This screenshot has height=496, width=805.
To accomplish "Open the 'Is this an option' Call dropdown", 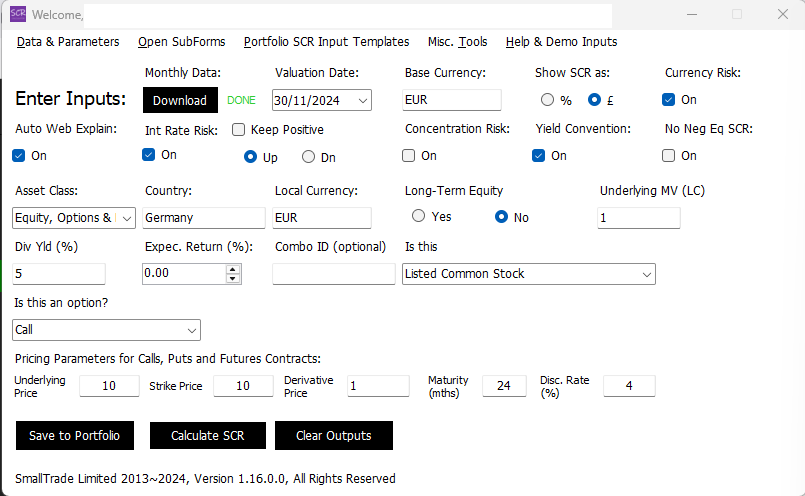I will [192, 330].
